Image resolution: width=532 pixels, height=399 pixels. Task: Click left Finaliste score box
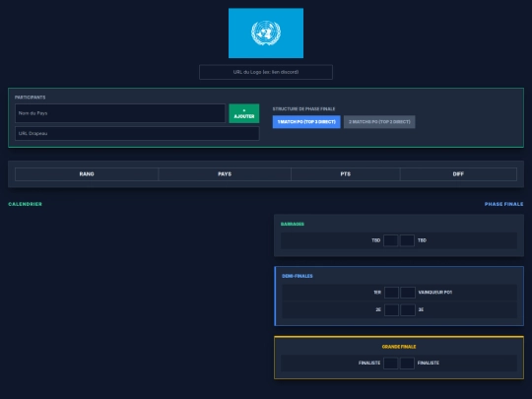(390, 363)
